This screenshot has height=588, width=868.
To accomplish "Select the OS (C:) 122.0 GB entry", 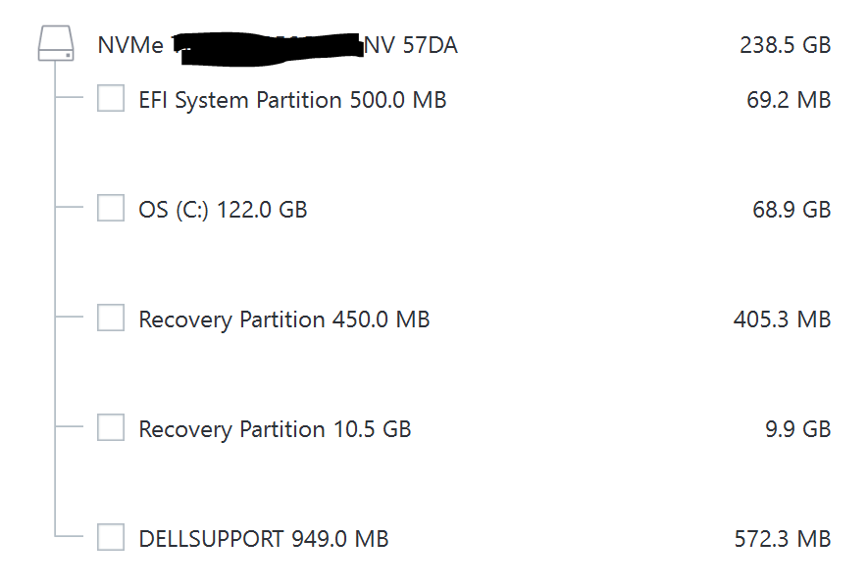I will coord(223,210).
